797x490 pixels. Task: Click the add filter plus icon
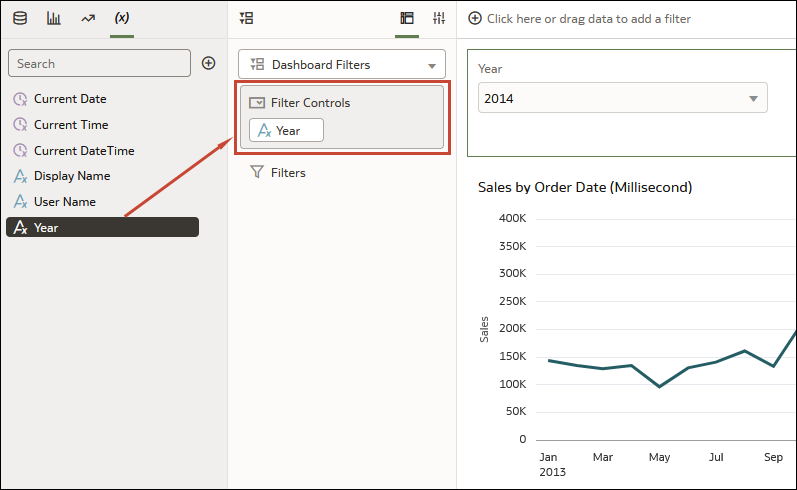click(475, 18)
